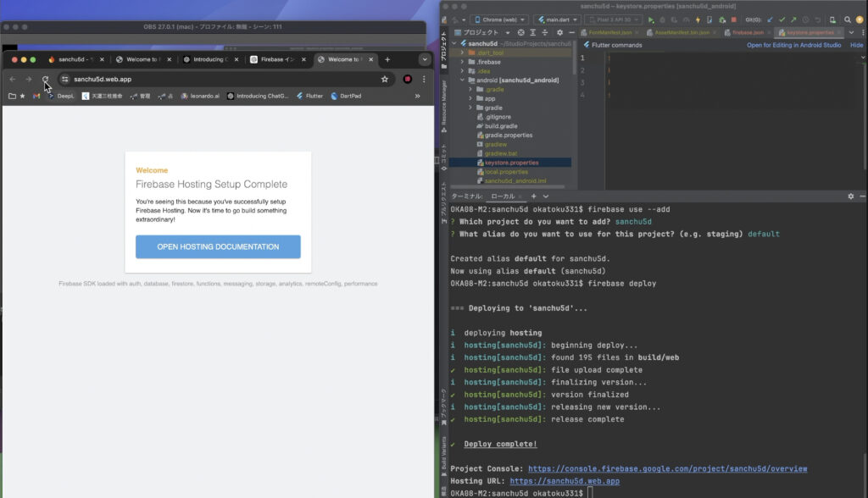Click the Flutter Hot Reload lightning icon
Viewport: 868px width, 498px height.
pos(698,19)
